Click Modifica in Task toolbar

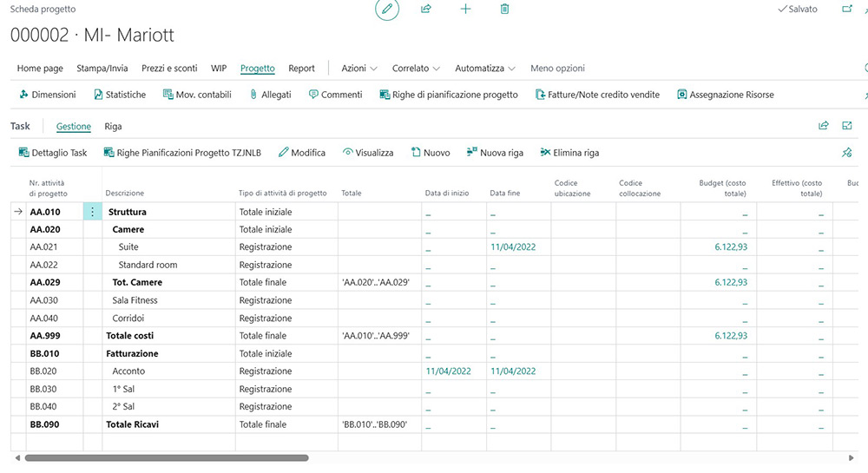point(302,153)
